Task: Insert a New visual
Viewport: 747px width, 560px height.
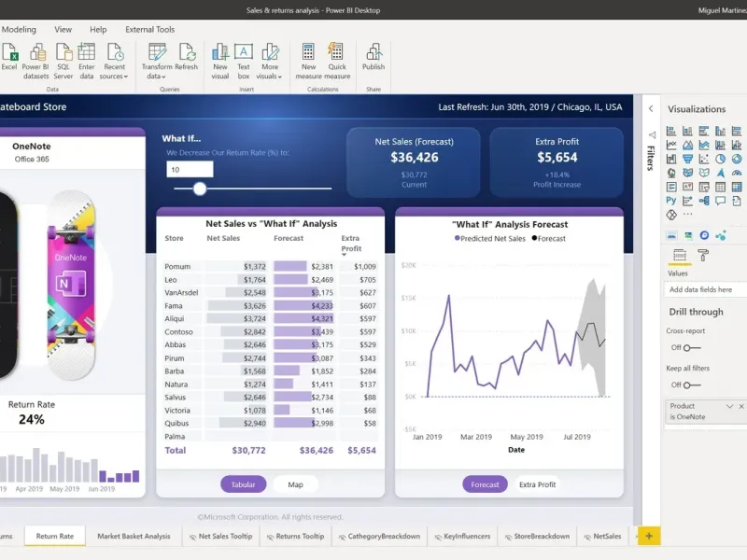Action: click(x=220, y=62)
